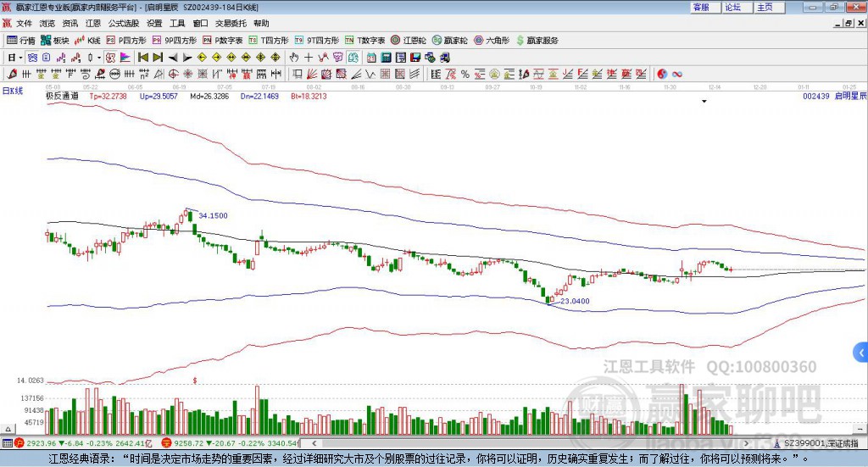Open the 六角形 hexagon tool
The height and width of the screenshot is (467, 868).
coord(492,41)
